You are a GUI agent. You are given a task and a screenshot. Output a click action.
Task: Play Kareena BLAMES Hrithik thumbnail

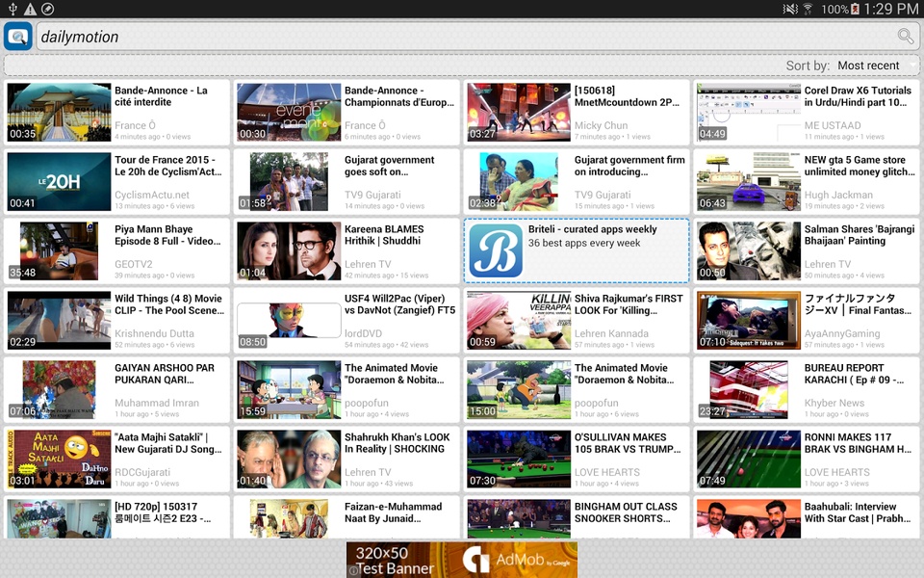click(x=289, y=250)
